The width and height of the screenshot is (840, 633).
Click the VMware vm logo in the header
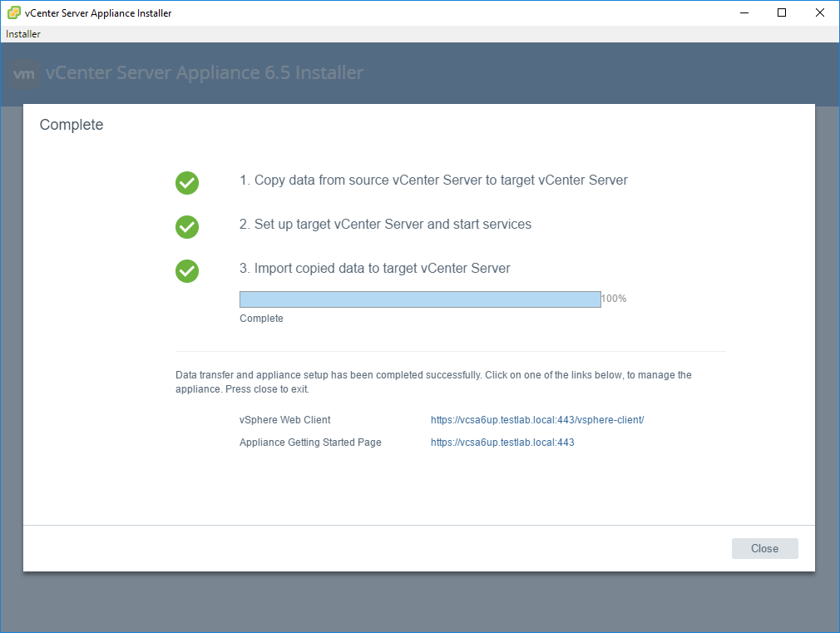click(x=24, y=73)
